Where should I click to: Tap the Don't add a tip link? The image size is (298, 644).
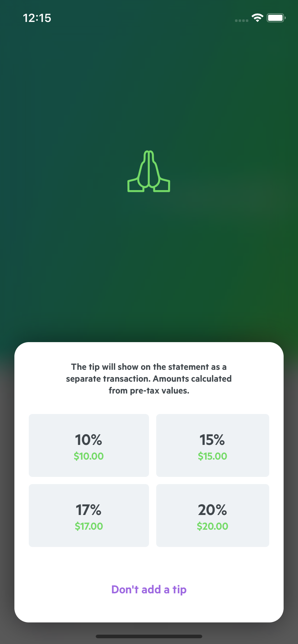149,589
